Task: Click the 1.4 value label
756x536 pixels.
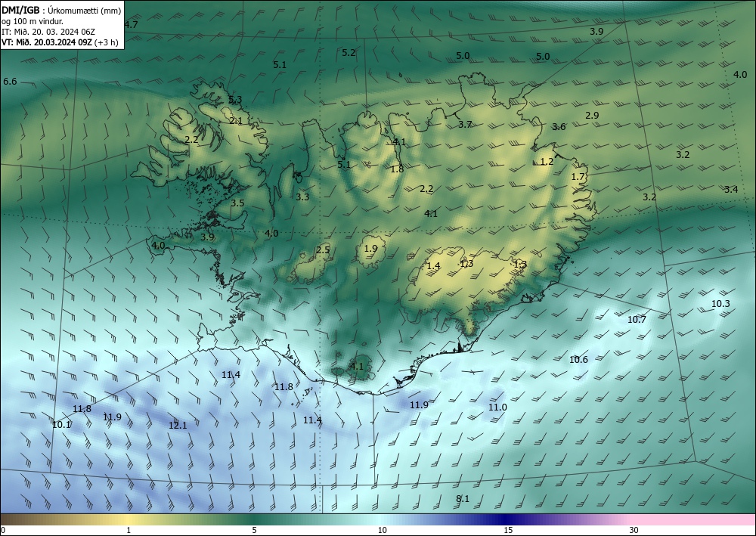Action: click(433, 265)
